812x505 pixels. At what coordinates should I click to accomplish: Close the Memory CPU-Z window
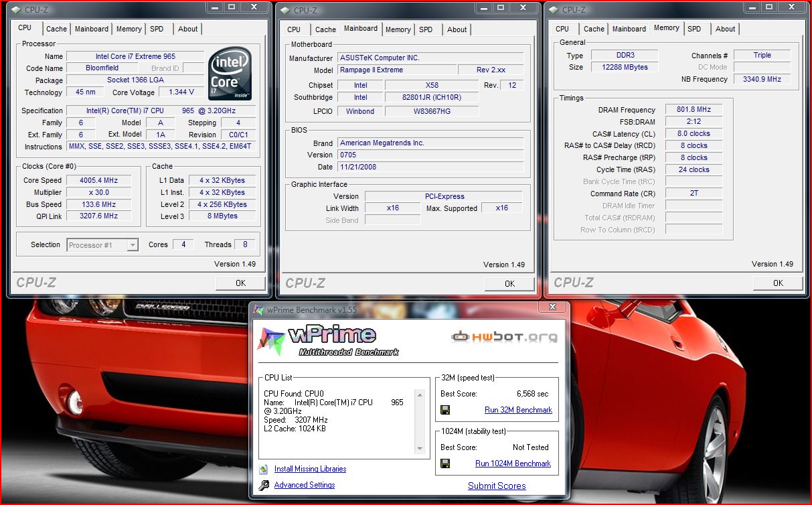(791, 6)
